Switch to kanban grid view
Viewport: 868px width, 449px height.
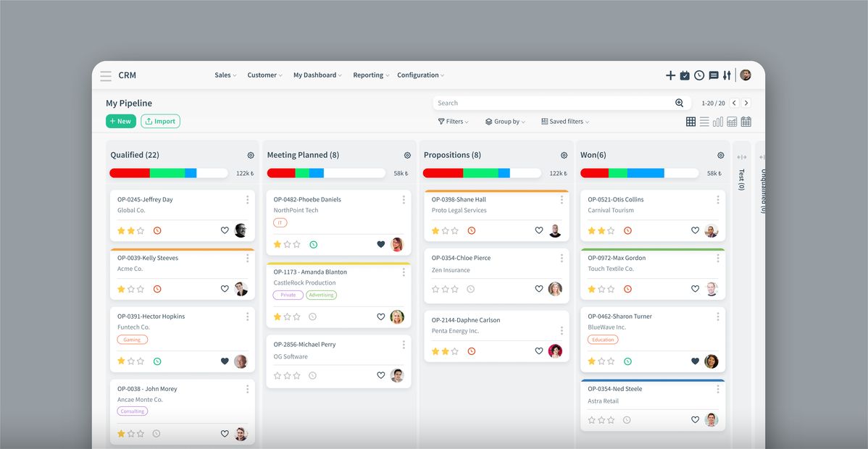coord(691,122)
